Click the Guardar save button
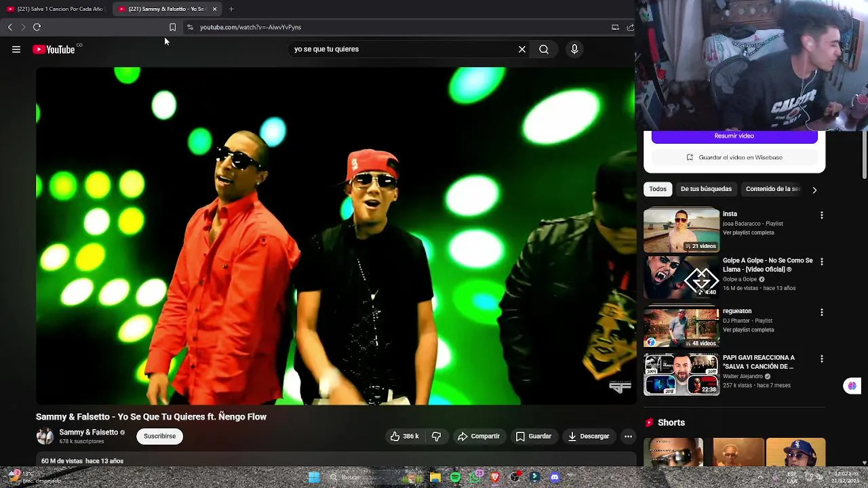 click(x=534, y=436)
